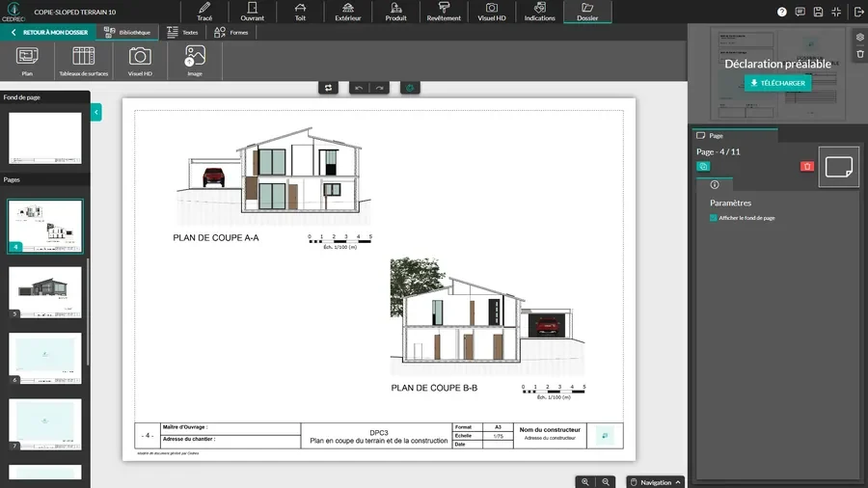Click the Image upload icon
Image resolution: width=868 pixels, height=488 pixels.
point(195,60)
